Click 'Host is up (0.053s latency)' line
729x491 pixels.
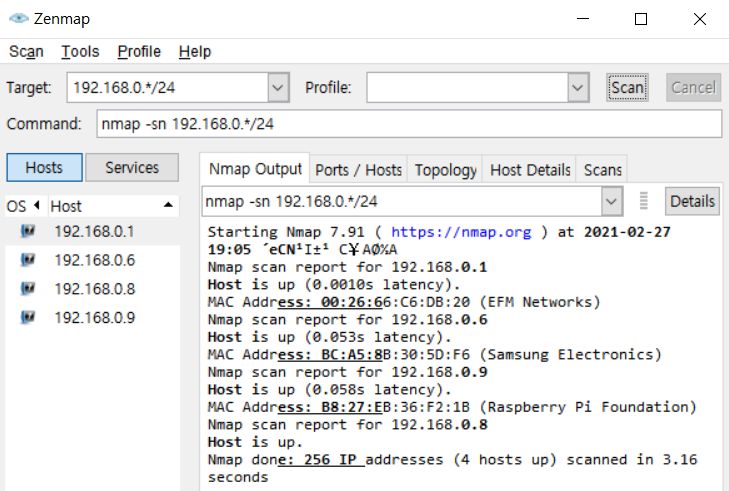tap(330, 337)
